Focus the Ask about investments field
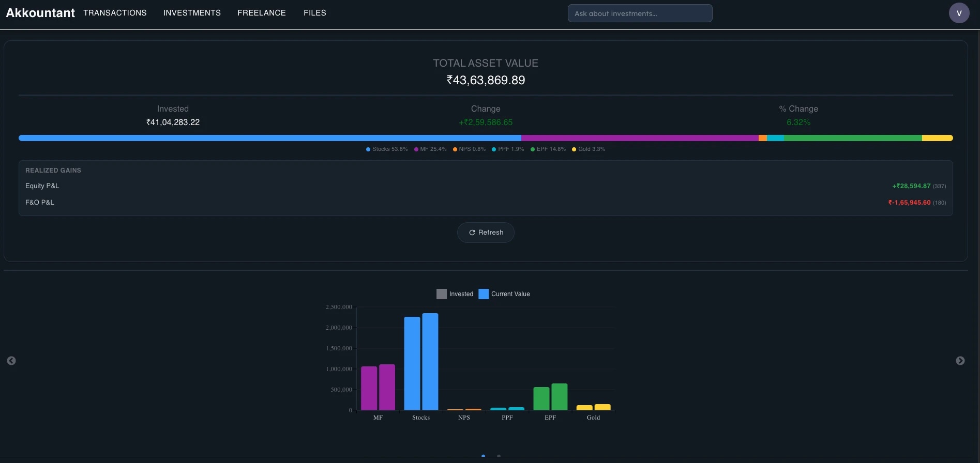Screen dimensions: 980x463 coord(640,13)
